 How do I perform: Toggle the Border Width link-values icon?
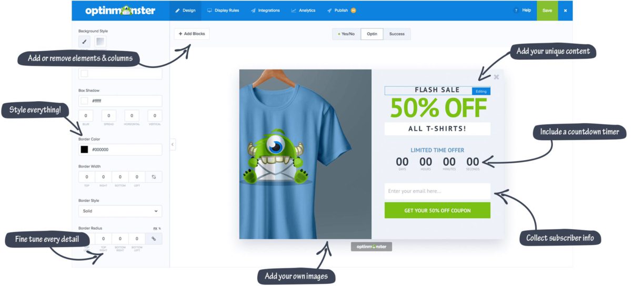(x=154, y=177)
